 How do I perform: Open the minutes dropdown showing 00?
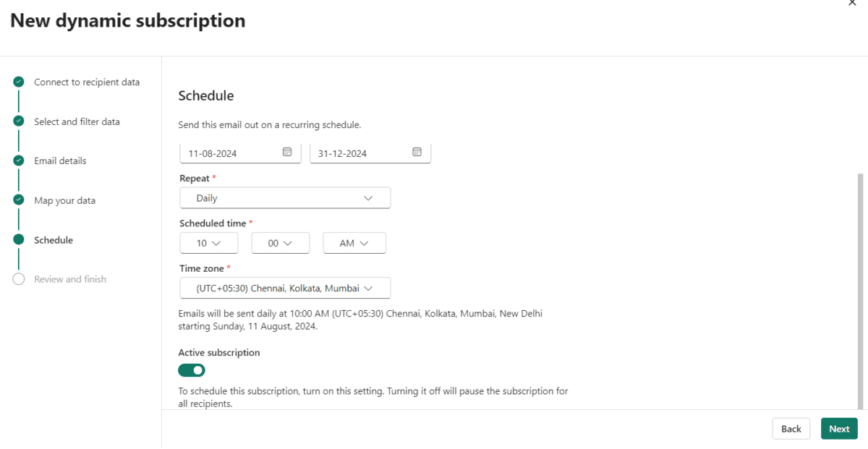coord(280,242)
